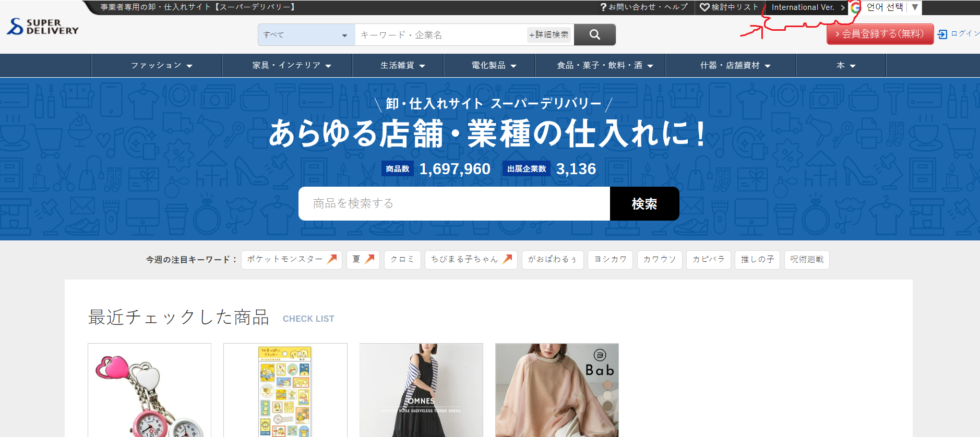Expand the 什器・店舗資材 menu
Image resolution: width=980 pixels, height=437 pixels.
coord(731,65)
